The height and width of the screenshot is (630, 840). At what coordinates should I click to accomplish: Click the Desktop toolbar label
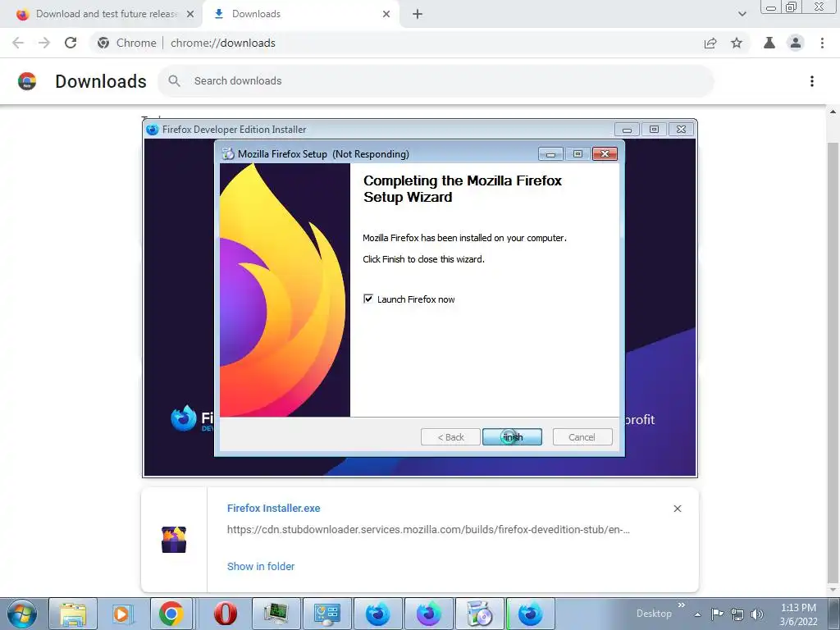coord(654,614)
